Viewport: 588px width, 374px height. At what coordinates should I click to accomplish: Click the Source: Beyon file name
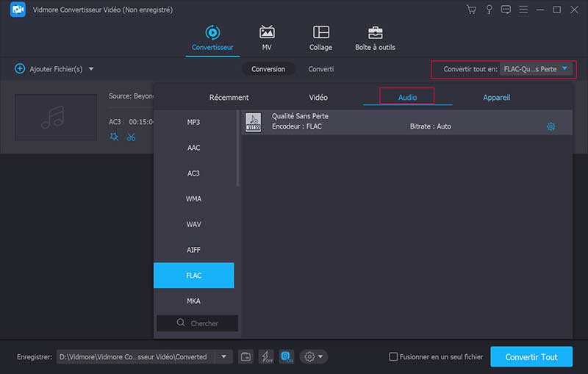132,96
